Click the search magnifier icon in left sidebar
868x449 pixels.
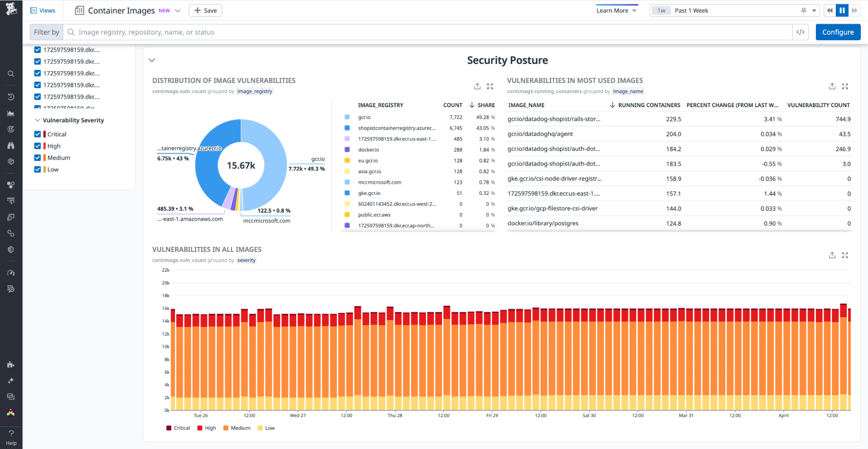[x=11, y=74]
